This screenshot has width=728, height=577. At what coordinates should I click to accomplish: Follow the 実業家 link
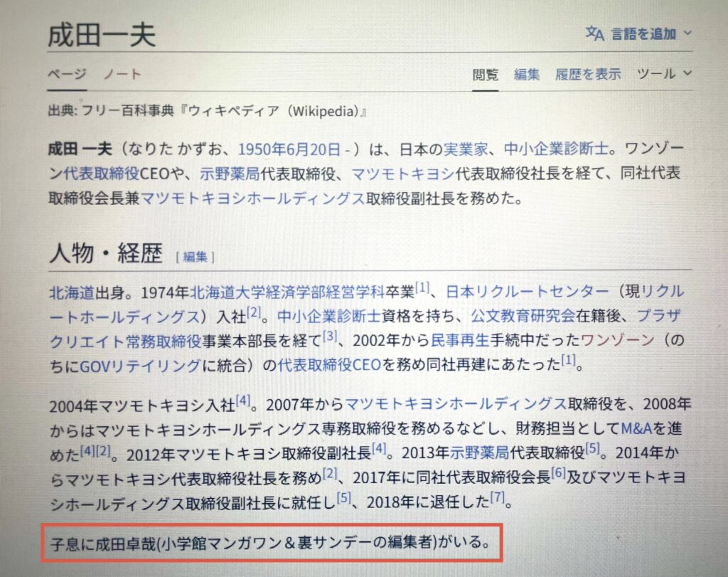click(x=466, y=149)
